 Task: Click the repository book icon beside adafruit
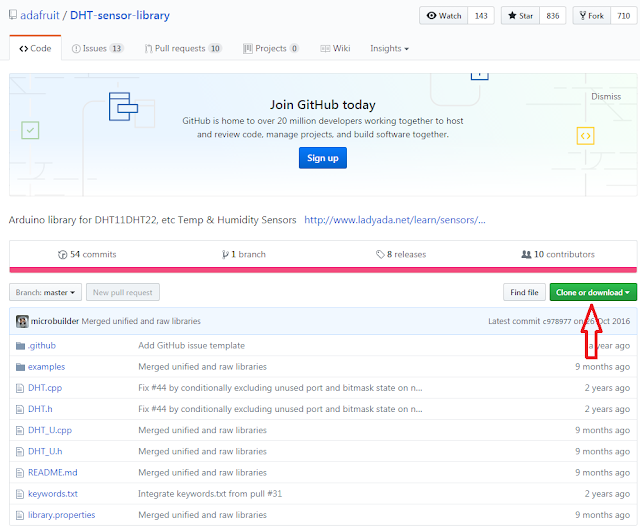13,15
